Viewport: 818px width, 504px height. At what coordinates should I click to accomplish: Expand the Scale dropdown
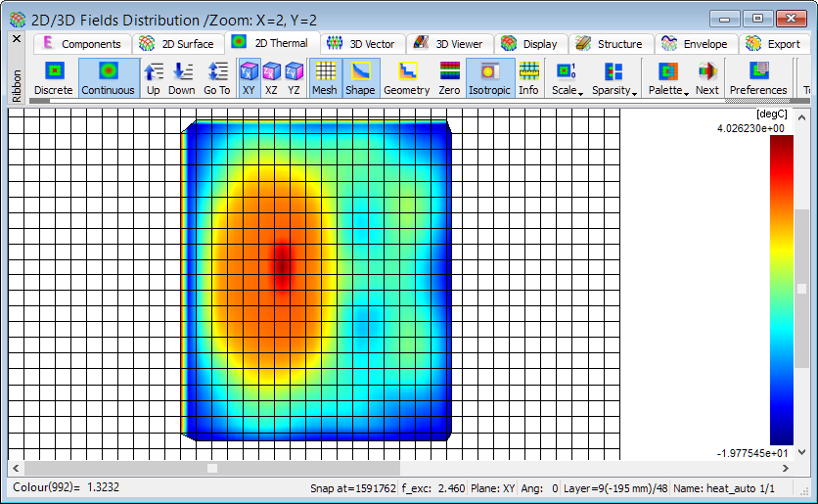[566, 77]
